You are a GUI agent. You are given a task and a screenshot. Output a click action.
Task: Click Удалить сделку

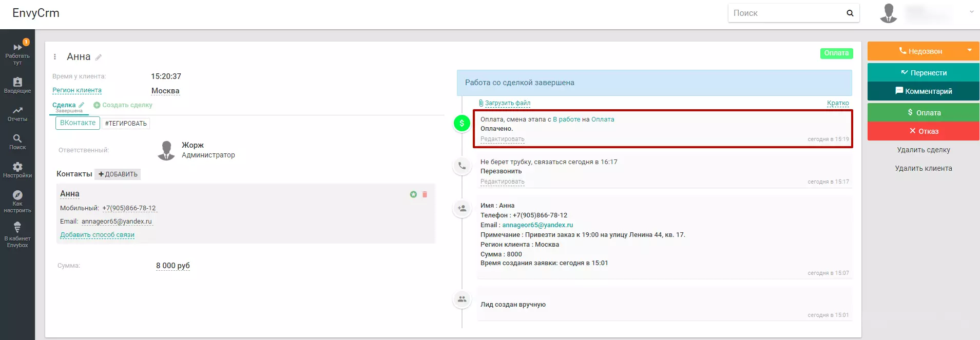[x=924, y=150]
